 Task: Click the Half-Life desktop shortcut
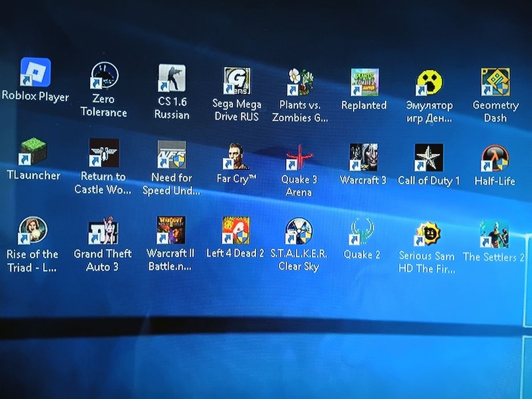click(x=494, y=159)
